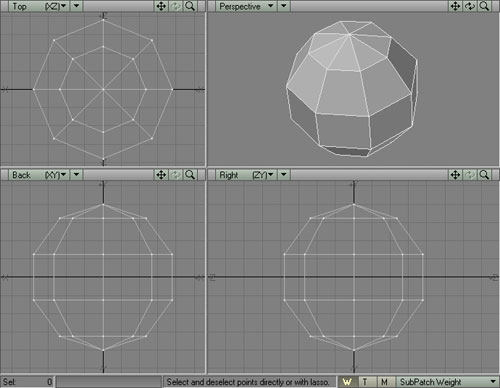Click the Perspective viewport zoom magnifier icon
The image size is (500, 388).
(484, 6)
